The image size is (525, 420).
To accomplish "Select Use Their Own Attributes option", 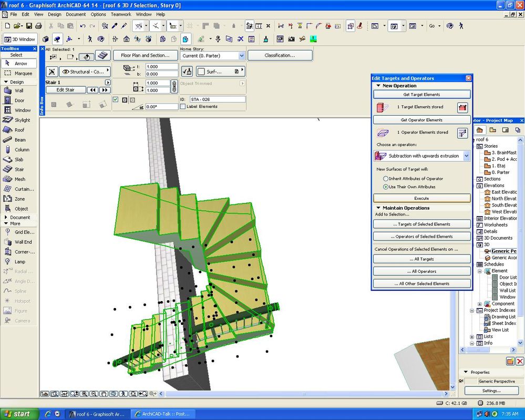I will pyautogui.click(x=386, y=187).
